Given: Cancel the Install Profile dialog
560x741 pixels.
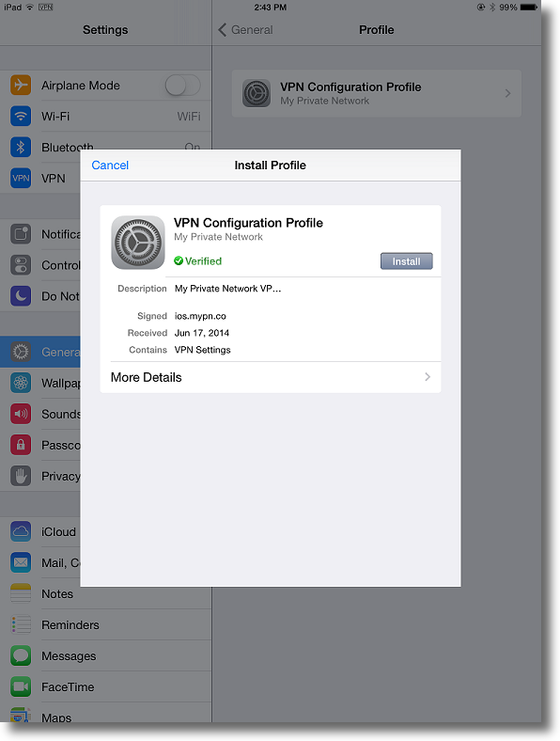Looking at the screenshot, I should click(110, 166).
